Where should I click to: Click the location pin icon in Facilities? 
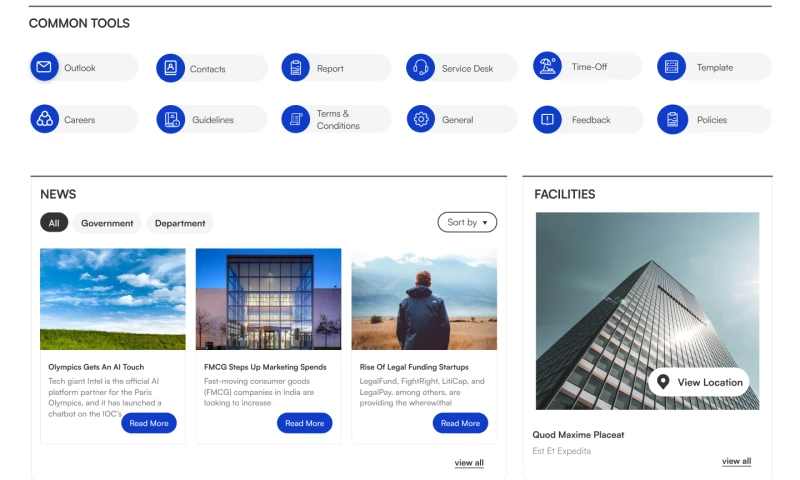tap(663, 382)
